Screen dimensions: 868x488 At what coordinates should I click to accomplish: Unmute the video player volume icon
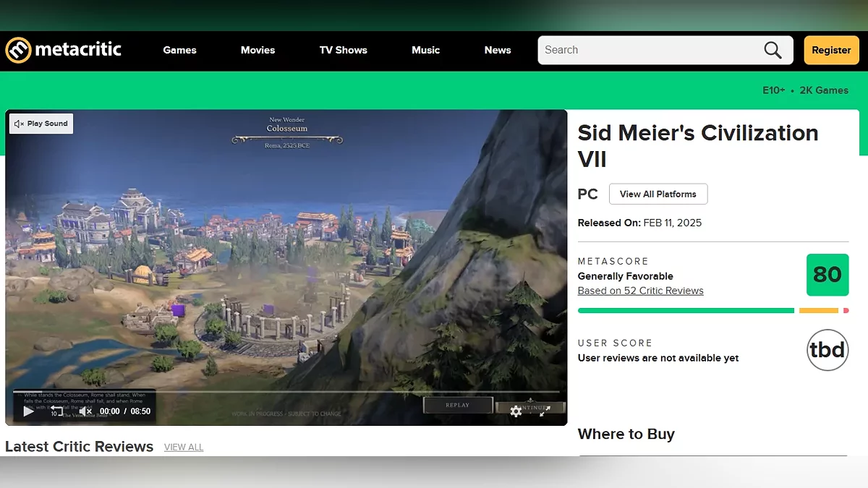coord(85,411)
